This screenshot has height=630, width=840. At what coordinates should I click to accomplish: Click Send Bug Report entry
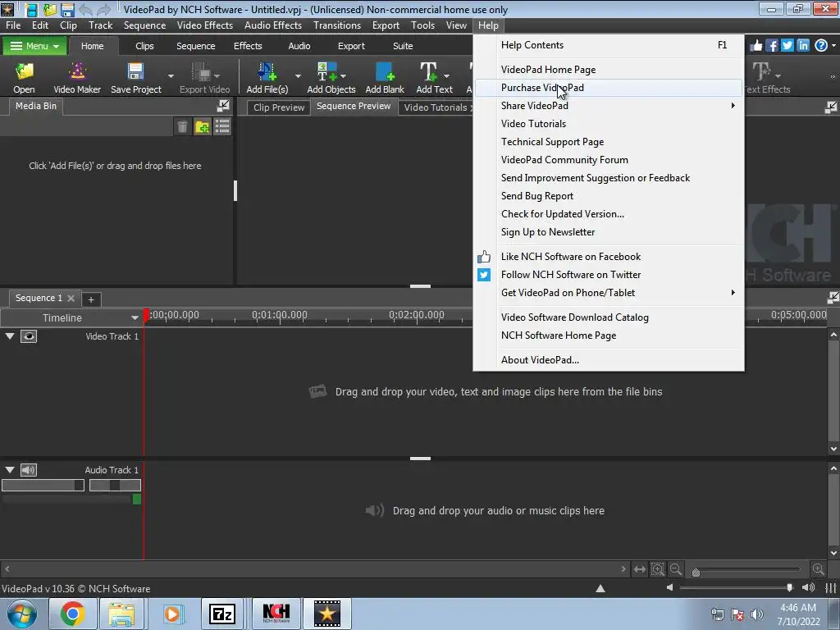(x=609, y=196)
